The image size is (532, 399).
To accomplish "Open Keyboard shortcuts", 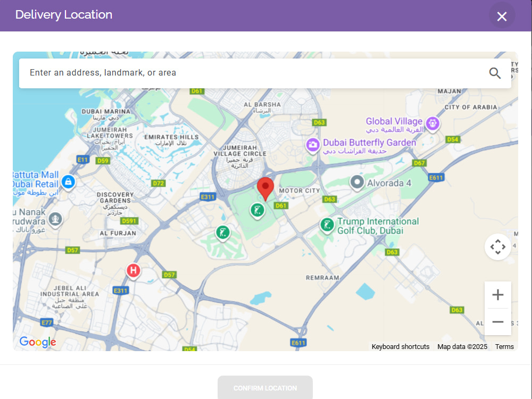I will pyautogui.click(x=401, y=346).
